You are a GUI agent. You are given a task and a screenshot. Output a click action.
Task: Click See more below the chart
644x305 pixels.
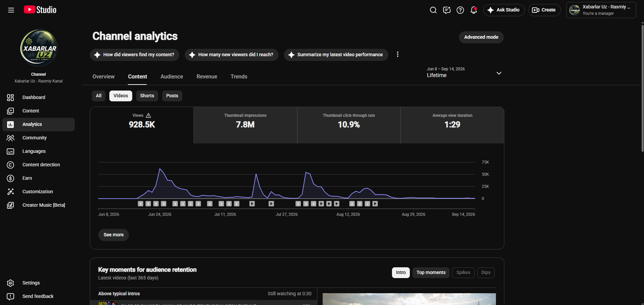113,235
